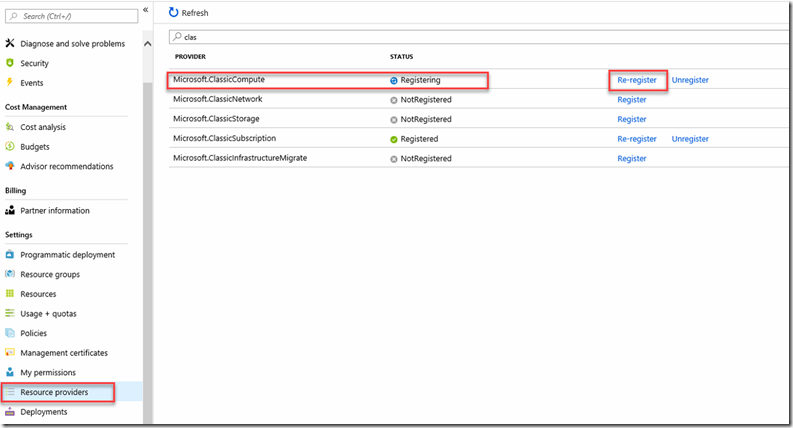
Task: Go to Cost analysis
Action: point(43,127)
